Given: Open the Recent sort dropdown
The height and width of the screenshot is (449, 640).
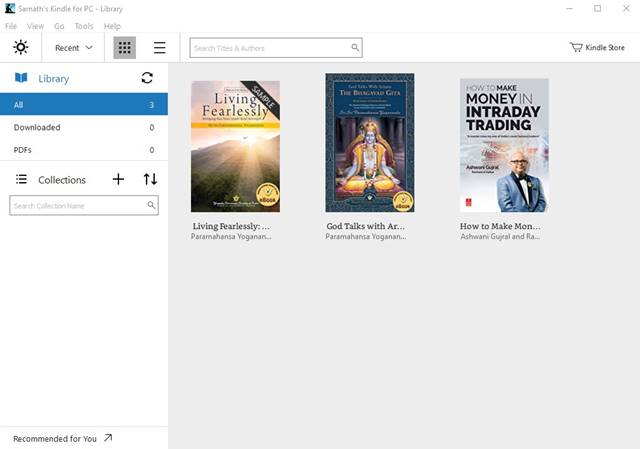Looking at the screenshot, I should [74, 48].
